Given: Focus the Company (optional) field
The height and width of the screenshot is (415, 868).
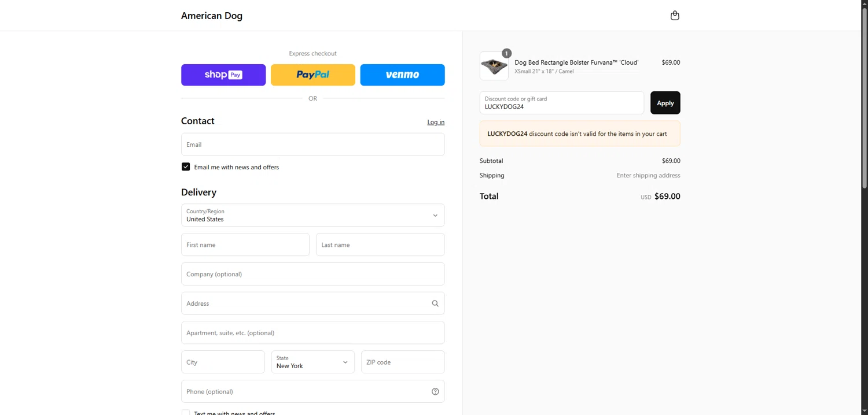Looking at the screenshot, I should coord(313,274).
